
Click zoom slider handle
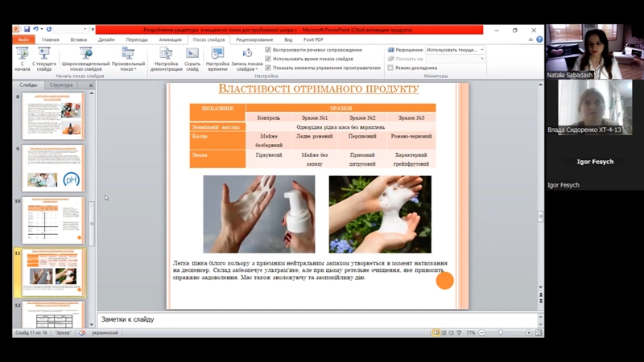[x=501, y=333]
